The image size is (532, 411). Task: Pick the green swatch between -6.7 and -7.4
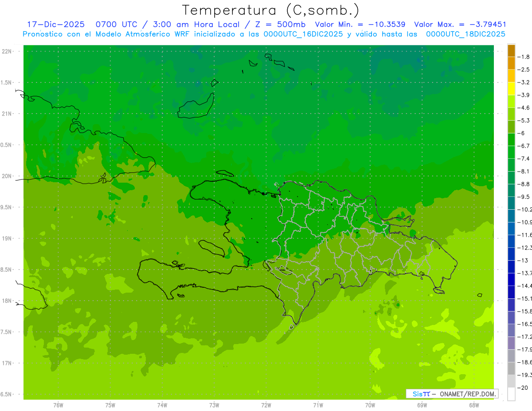512,152
